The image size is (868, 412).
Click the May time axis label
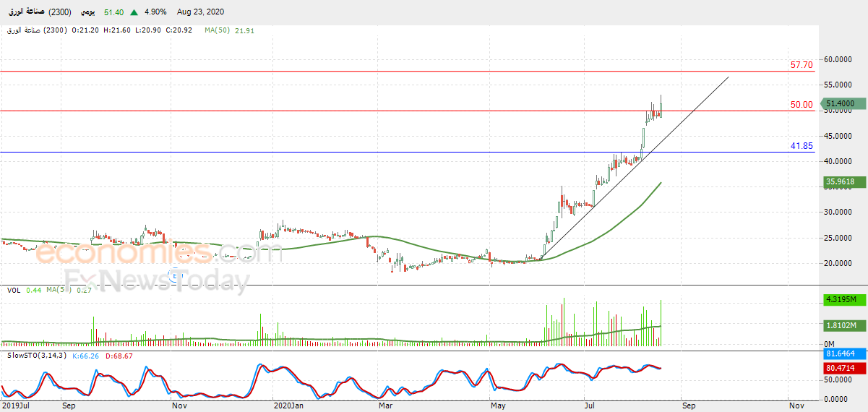498,406
